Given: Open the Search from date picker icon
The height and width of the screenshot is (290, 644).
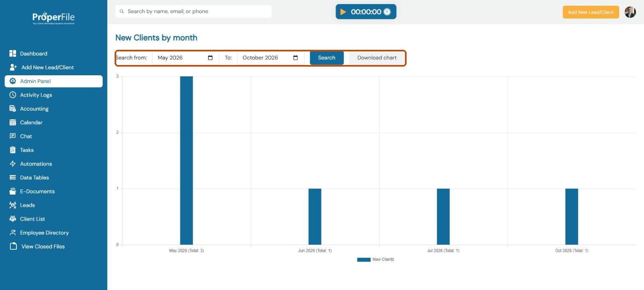Looking at the screenshot, I should [210, 58].
